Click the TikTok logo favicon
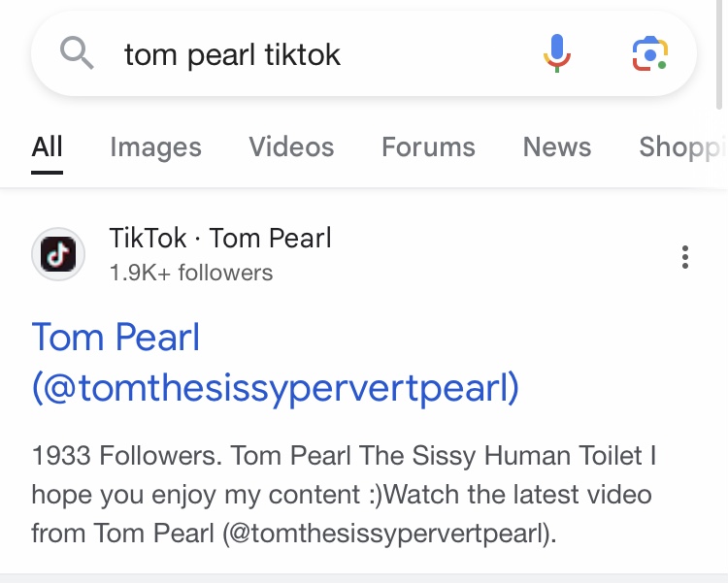Screen dimensions: 728x583 pyautogui.click(x=58, y=255)
